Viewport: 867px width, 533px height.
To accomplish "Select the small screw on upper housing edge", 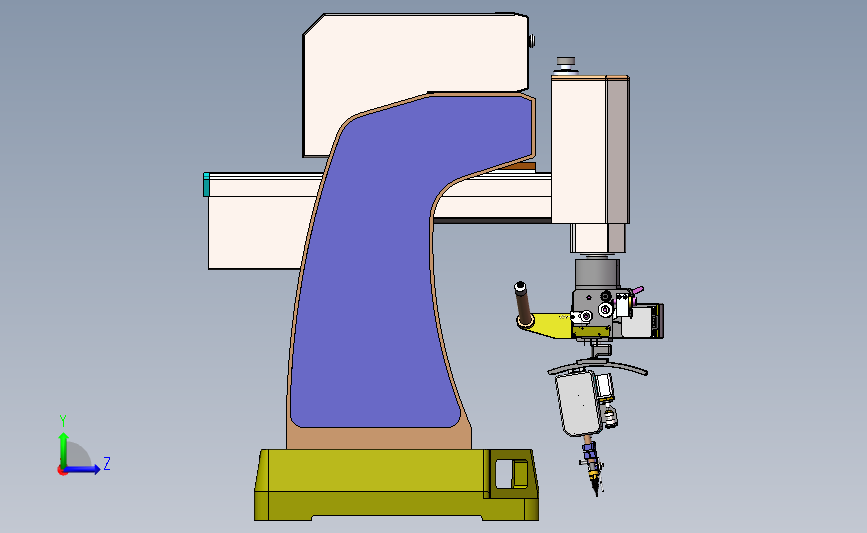I will pos(531,40).
